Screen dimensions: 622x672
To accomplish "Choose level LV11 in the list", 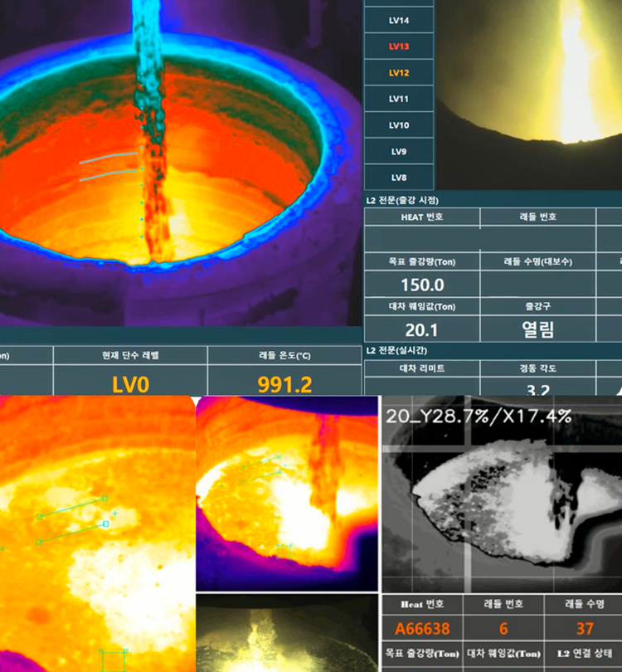I will (x=399, y=99).
